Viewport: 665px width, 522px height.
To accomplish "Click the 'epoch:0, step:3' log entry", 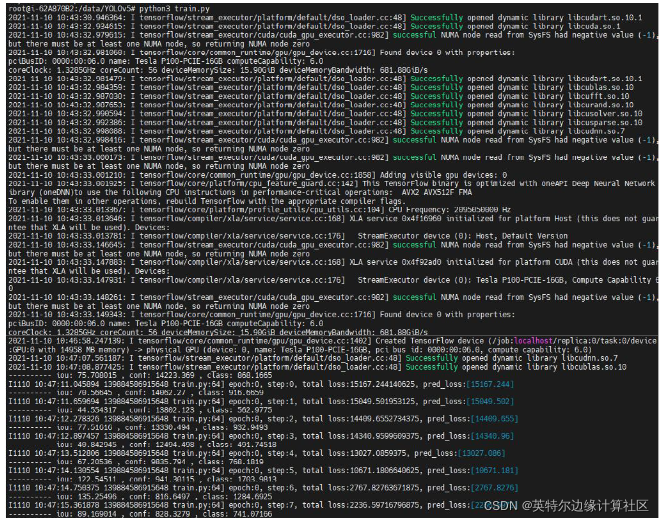I will pos(262,436).
